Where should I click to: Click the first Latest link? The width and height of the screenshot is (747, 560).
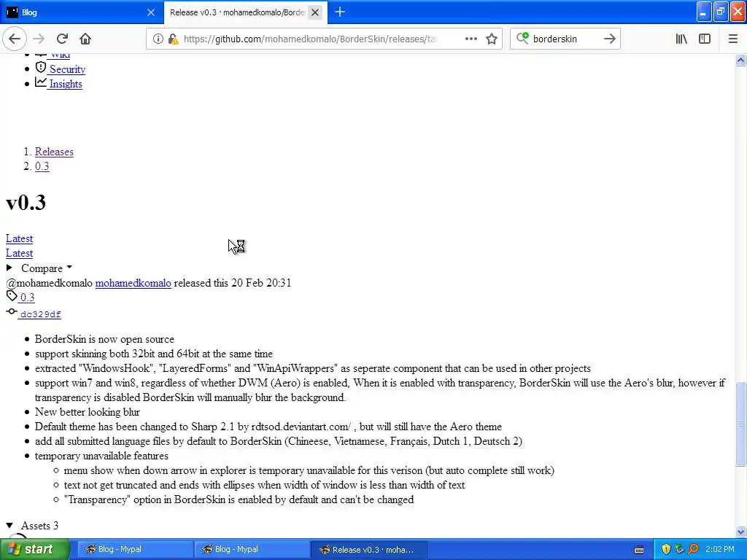19,238
